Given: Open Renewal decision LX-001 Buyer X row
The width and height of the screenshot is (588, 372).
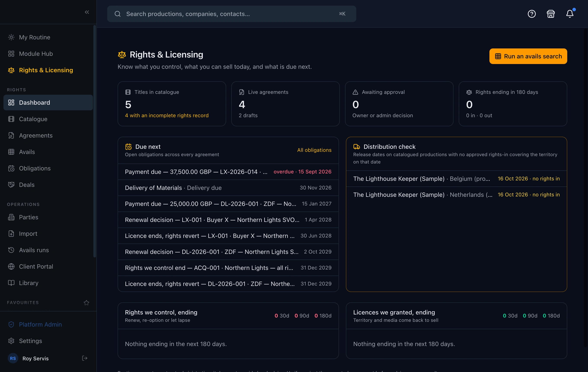Looking at the screenshot, I should [x=228, y=220].
